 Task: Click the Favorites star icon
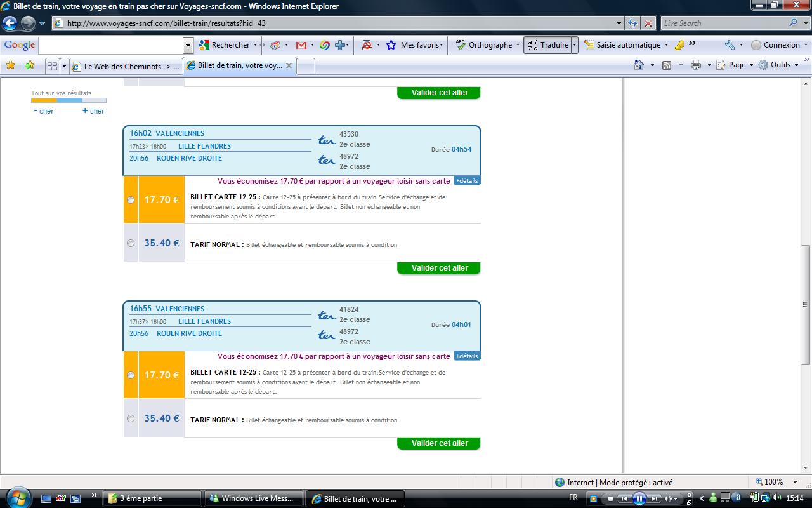pyautogui.click(x=10, y=65)
